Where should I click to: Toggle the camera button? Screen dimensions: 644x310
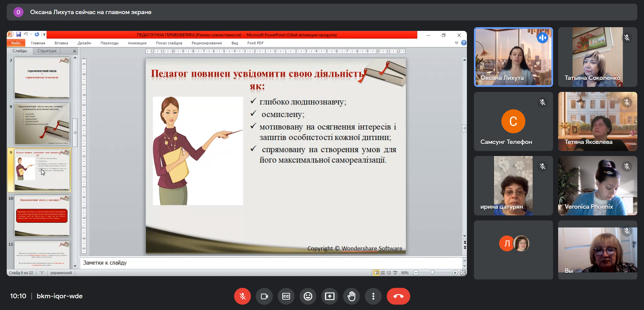coord(264,296)
